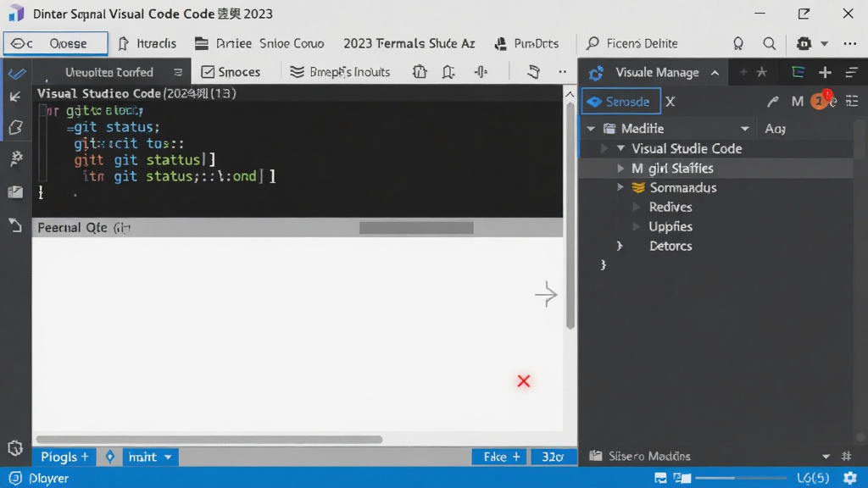Click the horizontal scrollbar at the panel bottom
Image resolution: width=868 pixels, height=488 pixels.
coord(209,440)
